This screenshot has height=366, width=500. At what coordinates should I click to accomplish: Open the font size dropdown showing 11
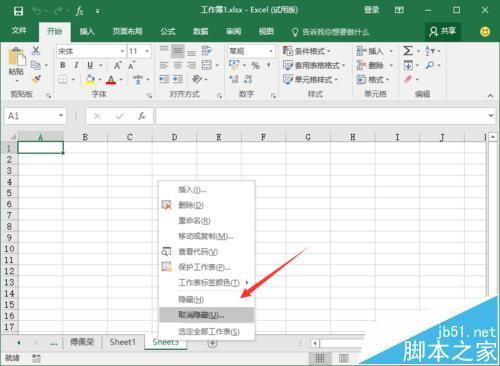pyautogui.click(x=147, y=51)
